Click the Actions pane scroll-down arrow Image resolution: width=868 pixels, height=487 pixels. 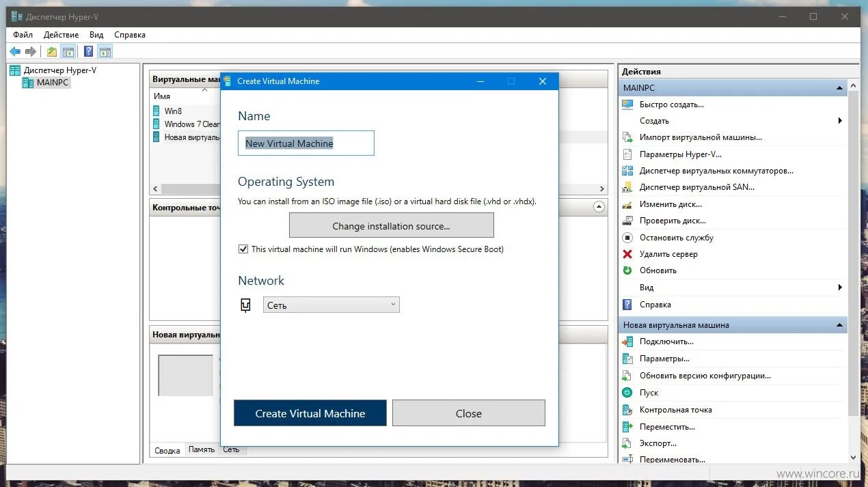tap(854, 458)
